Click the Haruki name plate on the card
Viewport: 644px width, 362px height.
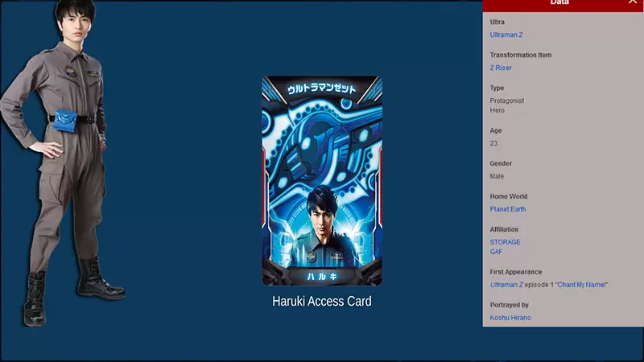point(322,276)
